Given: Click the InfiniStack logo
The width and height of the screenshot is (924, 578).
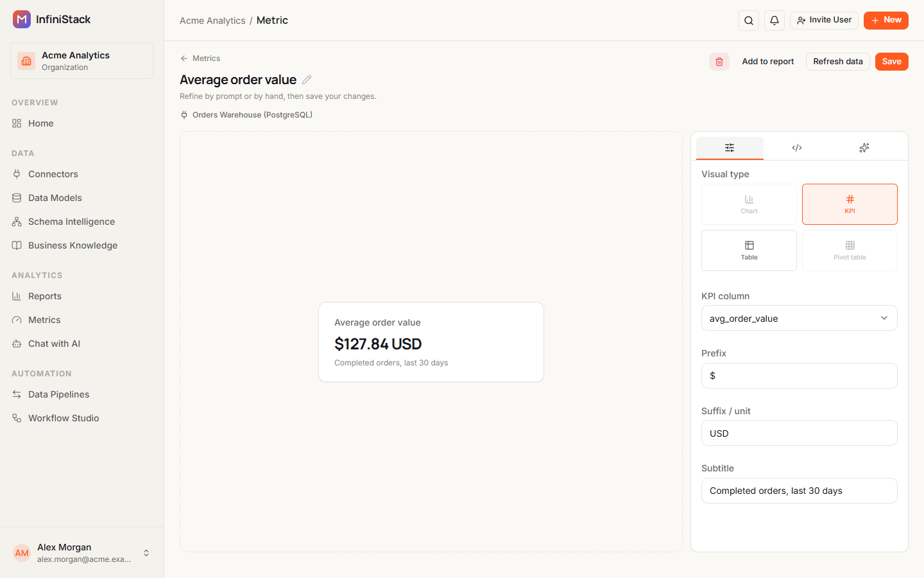Looking at the screenshot, I should (x=52, y=19).
